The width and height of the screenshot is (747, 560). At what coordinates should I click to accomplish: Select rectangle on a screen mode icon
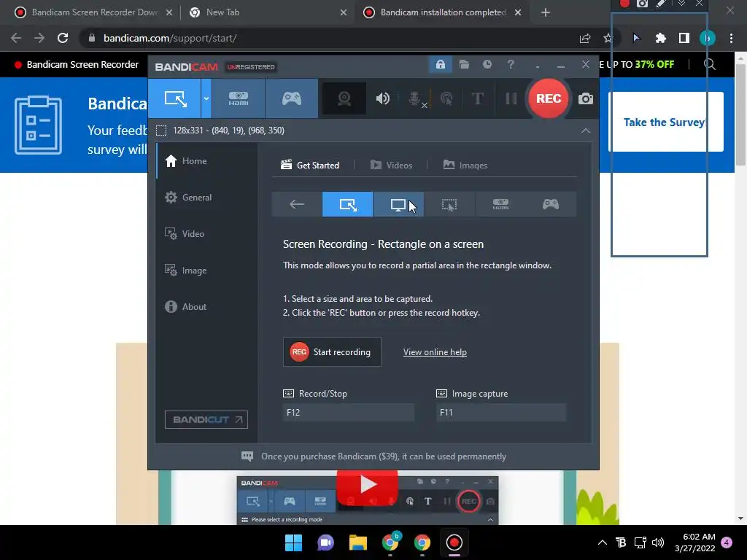point(347,204)
